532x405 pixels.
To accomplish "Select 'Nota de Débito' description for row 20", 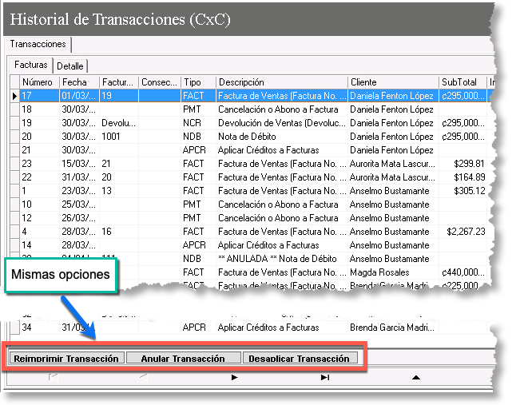I will pyautogui.click(x=282, y=137).
